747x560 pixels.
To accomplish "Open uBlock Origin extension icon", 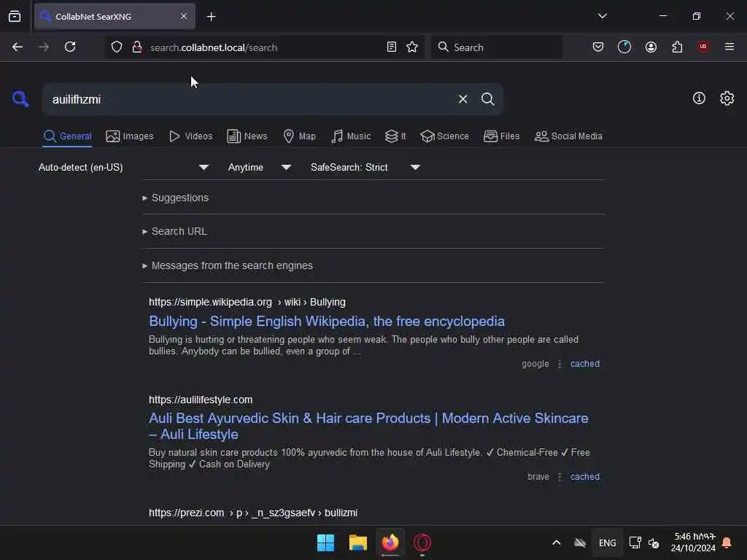I will [703, 46].
